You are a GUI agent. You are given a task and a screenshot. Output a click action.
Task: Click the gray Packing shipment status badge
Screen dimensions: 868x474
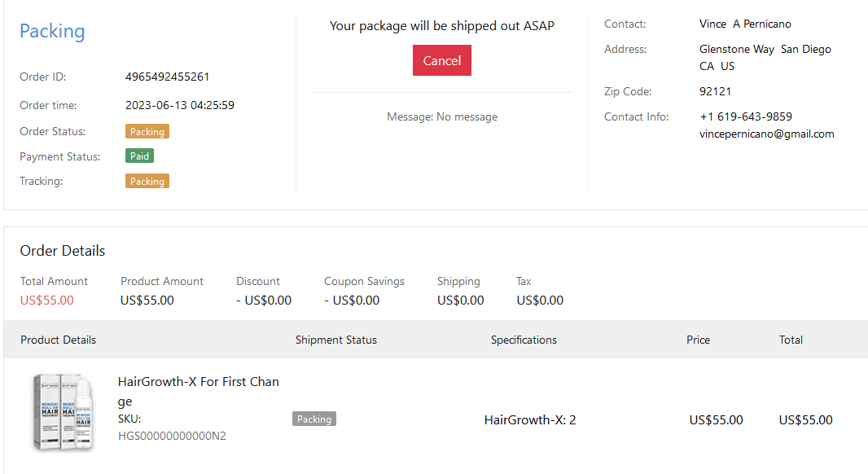pos(313,419)
